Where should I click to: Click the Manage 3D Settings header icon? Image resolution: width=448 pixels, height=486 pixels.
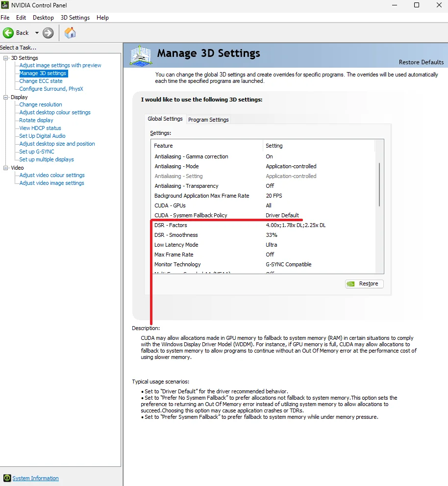pos(141,56)
